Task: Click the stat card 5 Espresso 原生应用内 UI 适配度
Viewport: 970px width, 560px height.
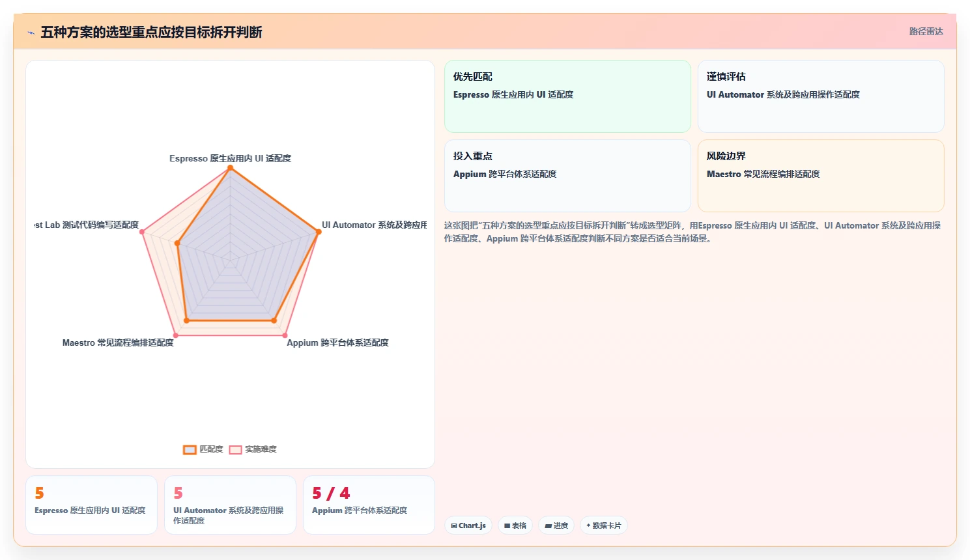Action: (x=91, y=505)
